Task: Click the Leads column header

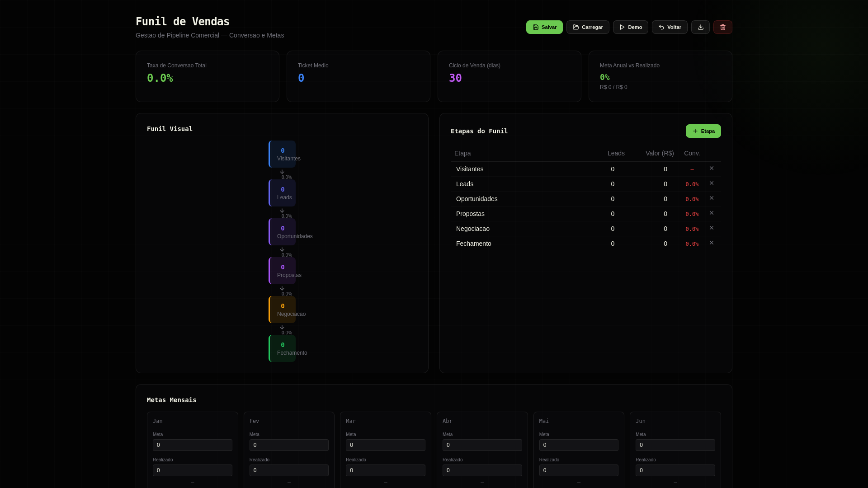Action: point(616,153)
